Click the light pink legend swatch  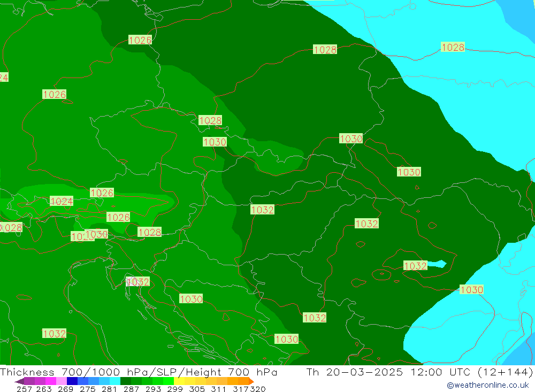point(62,381)
